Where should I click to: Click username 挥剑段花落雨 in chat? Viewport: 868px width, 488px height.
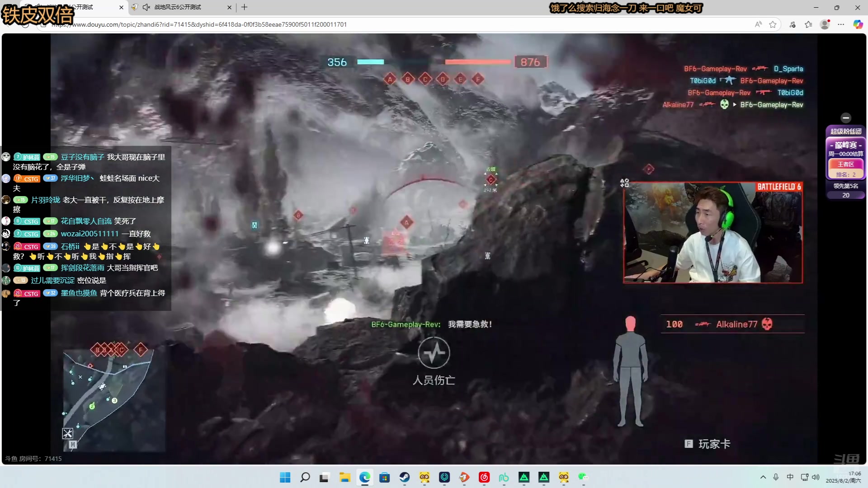[83, 267]
